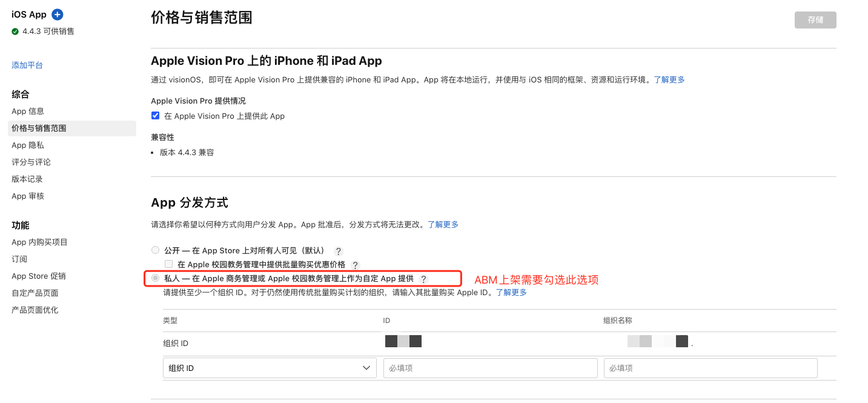The image size is (868, 403).
Task: Open the 组织 ID type dropdown
Action: tap(270, 368)
